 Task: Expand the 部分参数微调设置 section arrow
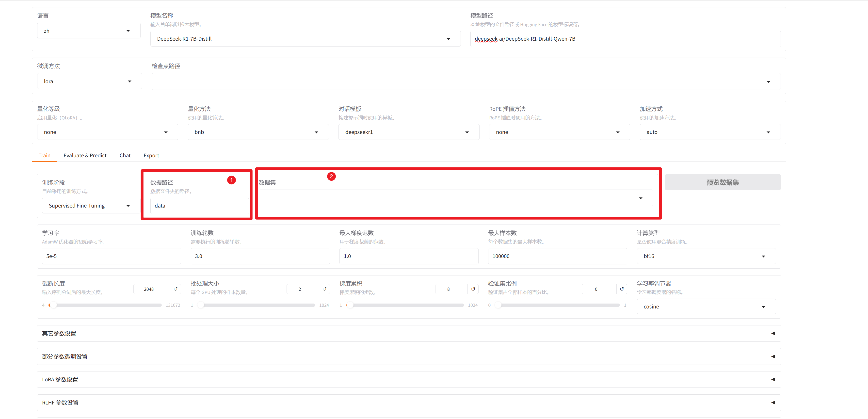[x=773, y=356]
